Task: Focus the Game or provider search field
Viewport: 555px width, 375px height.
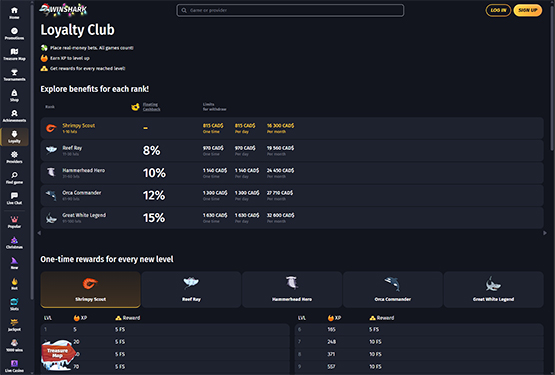Action: click(x=290, y=10)
